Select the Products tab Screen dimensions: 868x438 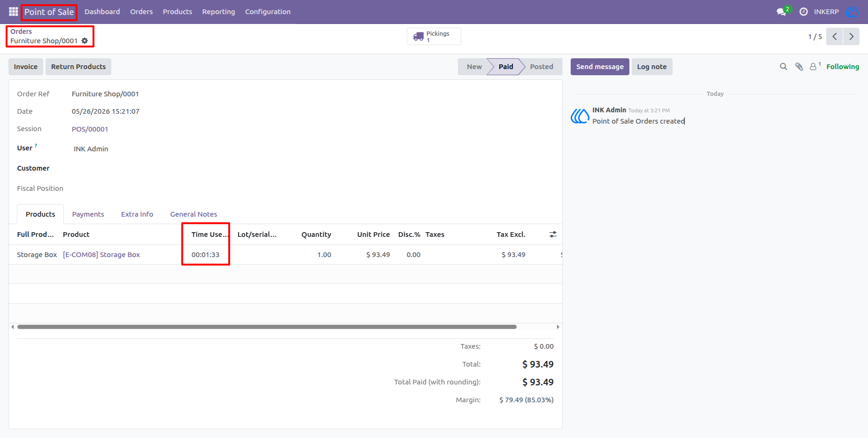click(x=40, y=214)
